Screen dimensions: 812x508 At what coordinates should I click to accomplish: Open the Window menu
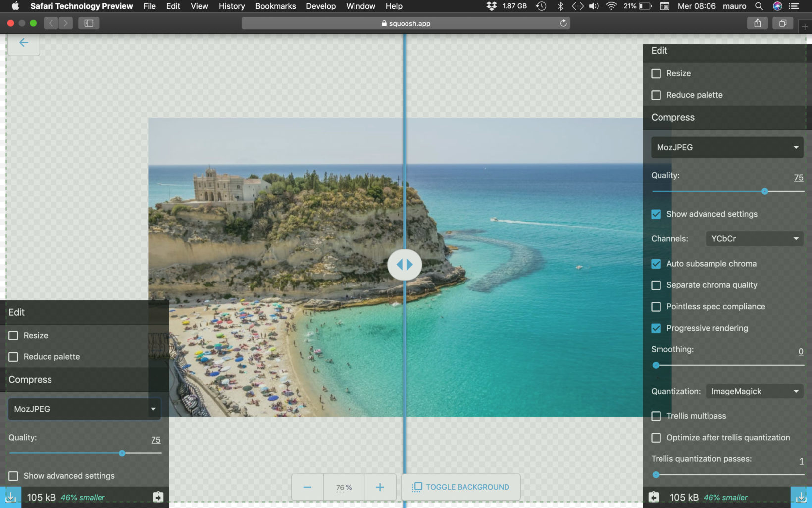tap(360, 6)
